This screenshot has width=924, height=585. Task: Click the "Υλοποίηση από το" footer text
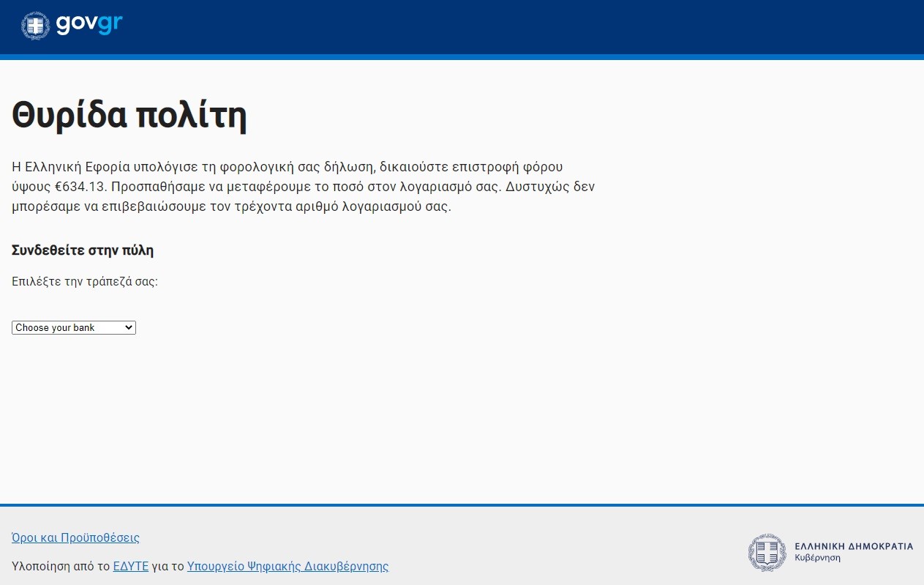[61, 566]
